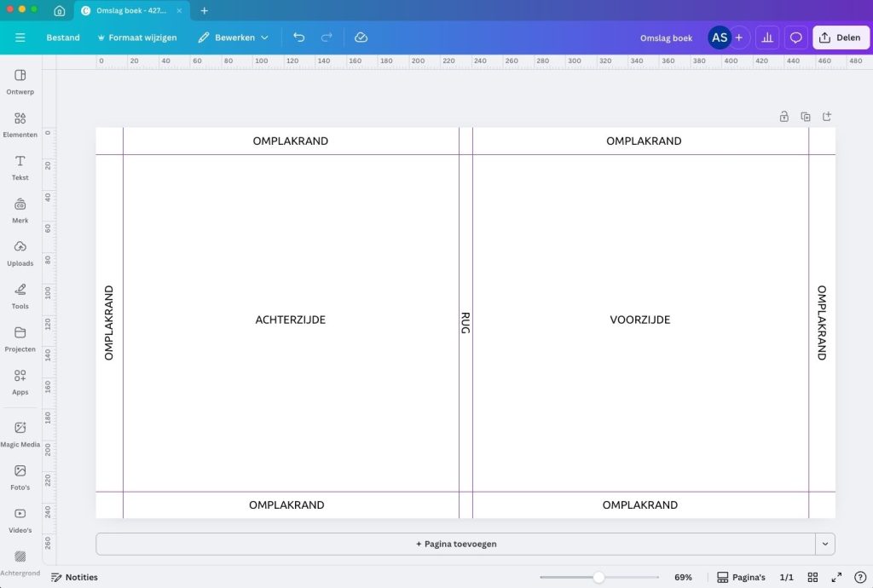Viewport: 873px width, 588px height.
Task: Click the Delen share button
Action: (x=841, y=37)
